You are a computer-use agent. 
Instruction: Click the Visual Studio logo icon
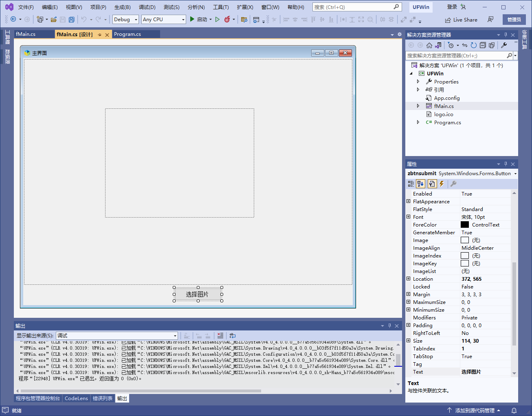coord(9,7)
